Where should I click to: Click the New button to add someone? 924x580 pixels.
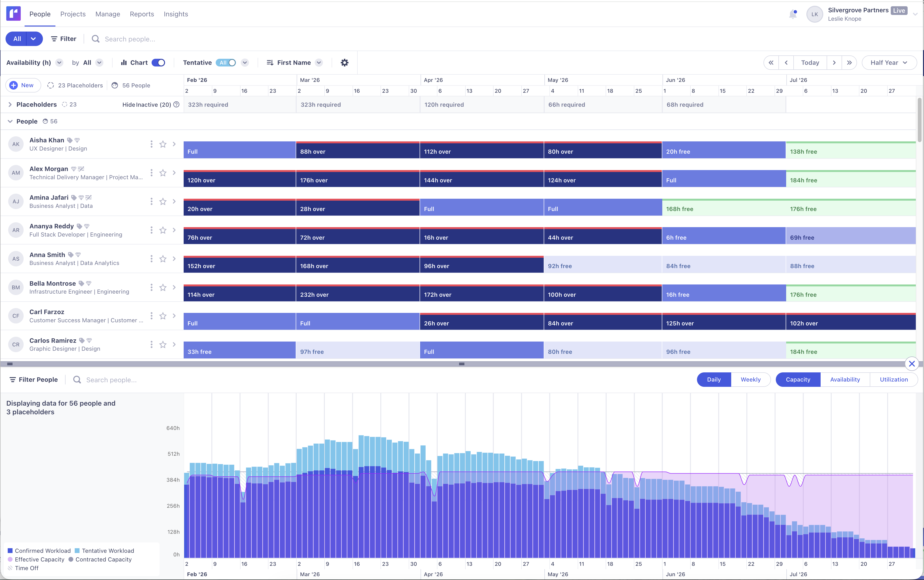(23, 85)
